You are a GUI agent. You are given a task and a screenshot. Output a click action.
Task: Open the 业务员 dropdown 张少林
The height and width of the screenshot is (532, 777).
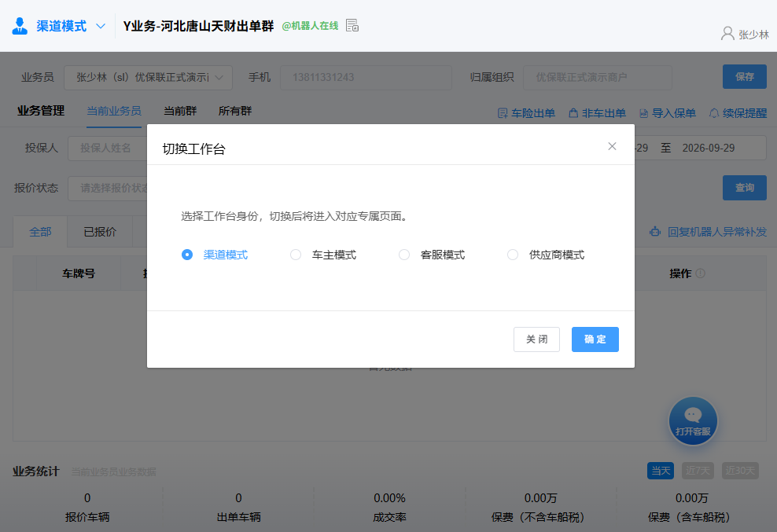click(x=148, y=77)
